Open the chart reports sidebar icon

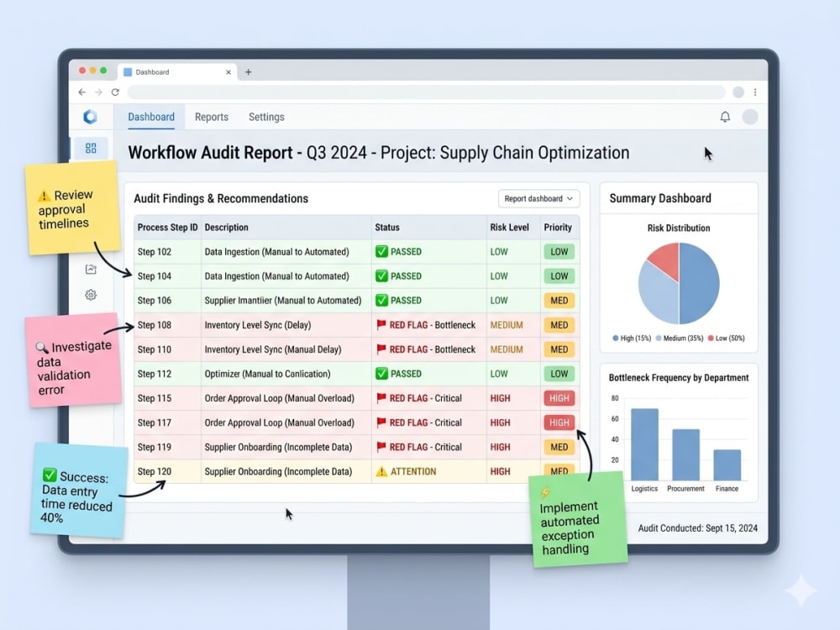91,269
